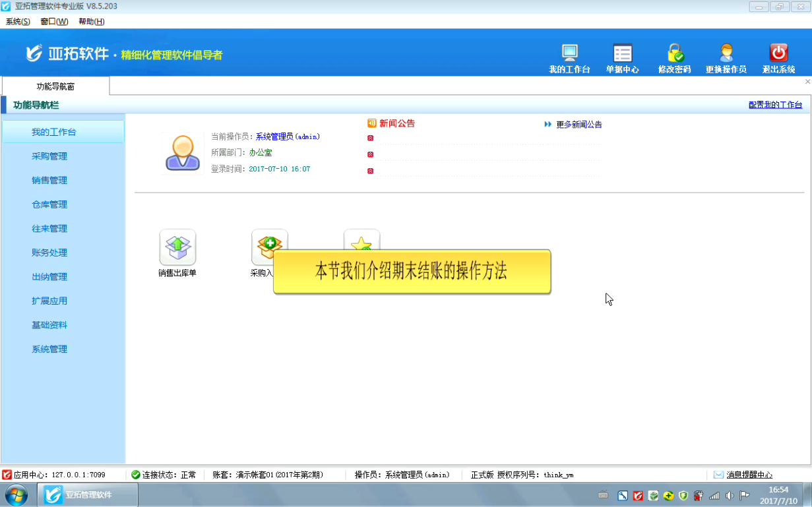The height and width of the screenshot is (507, 812).
Task: Open the 系统(S) menu
Action: [18, 22]
